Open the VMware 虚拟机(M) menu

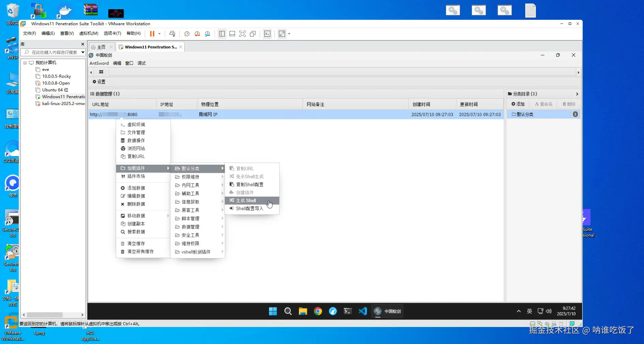click(x=89, y=33)
